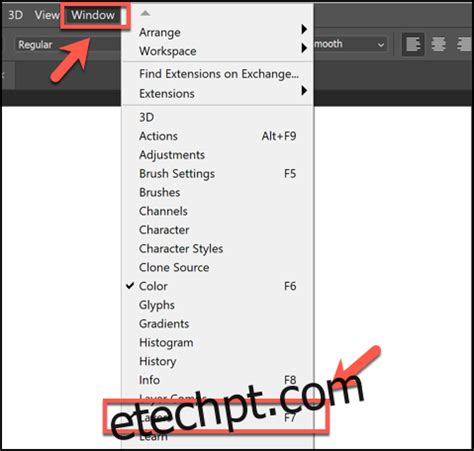Image resolution: width=474 pixels, height=451 pixels.
Task: Select center align text icon
Action: coord(439,44)
